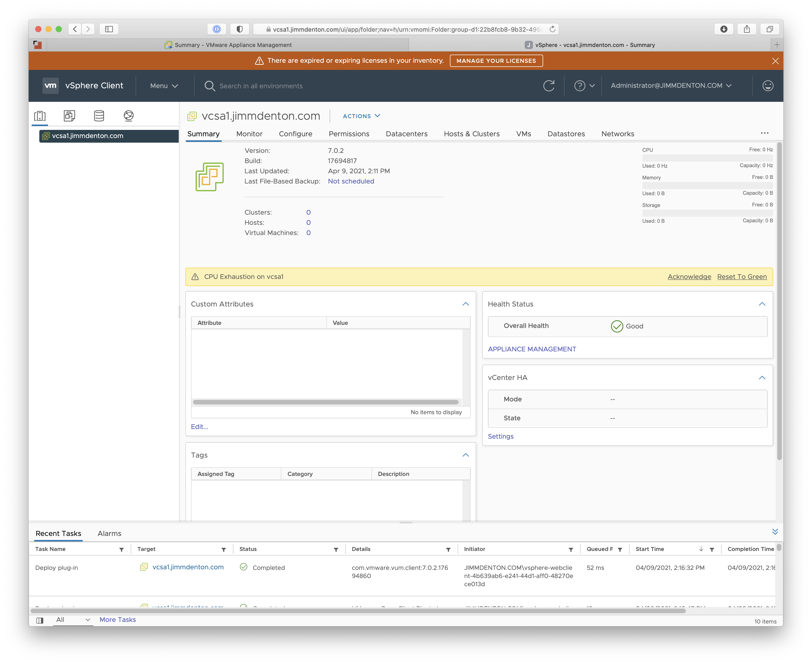
Task: Open a new Safari tab
Action: pyautogui.click(x=777, y=45)
